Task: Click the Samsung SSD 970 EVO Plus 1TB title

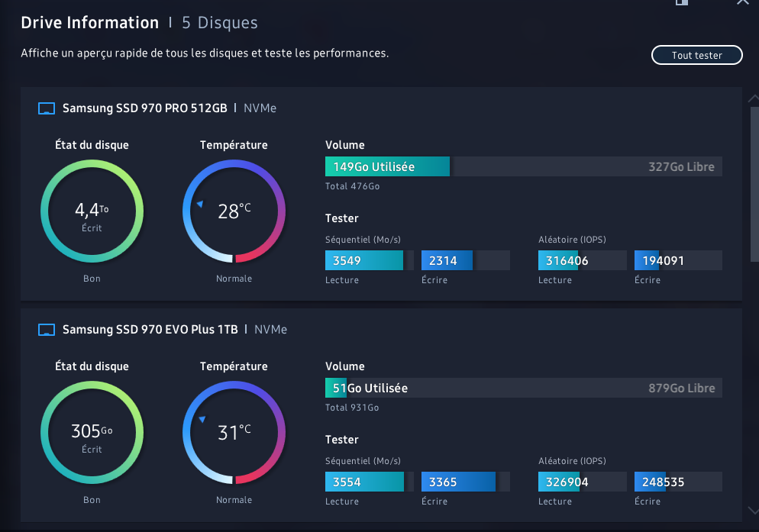Action: tap(150, 329)
